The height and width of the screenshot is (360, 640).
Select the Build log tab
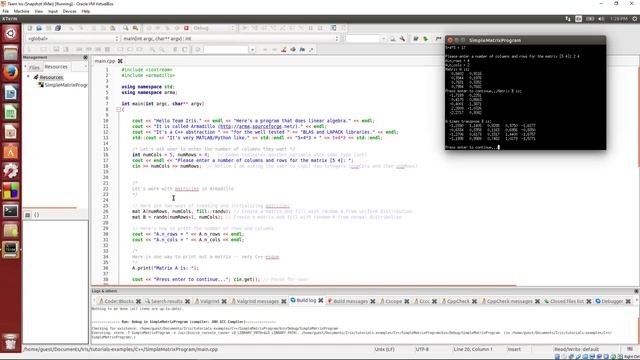(x=306, y=300)
